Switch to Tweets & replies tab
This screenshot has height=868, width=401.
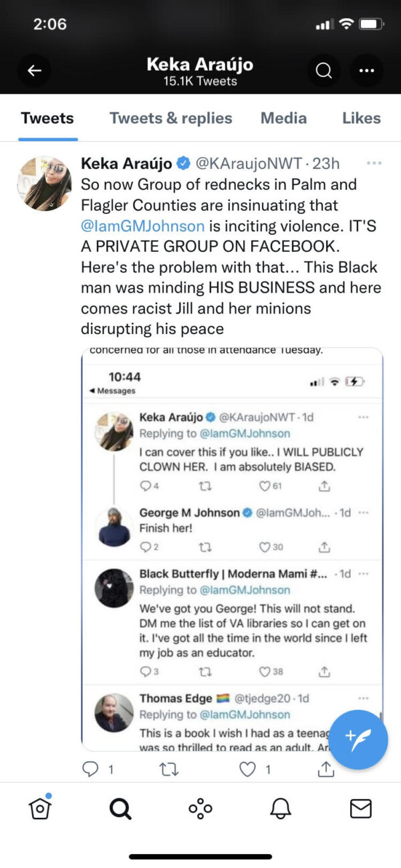point(171,118)
